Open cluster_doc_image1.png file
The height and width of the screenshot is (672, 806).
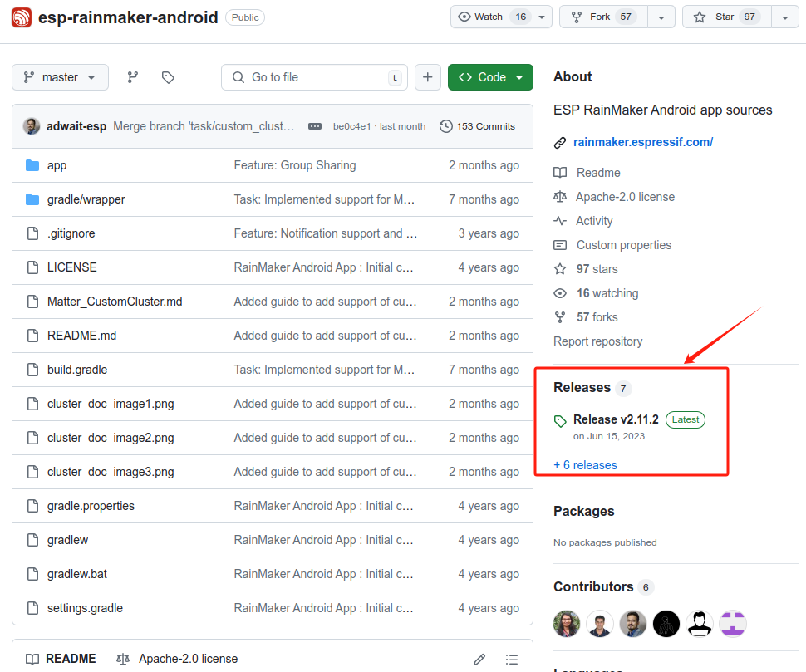[x=111, y=404]
